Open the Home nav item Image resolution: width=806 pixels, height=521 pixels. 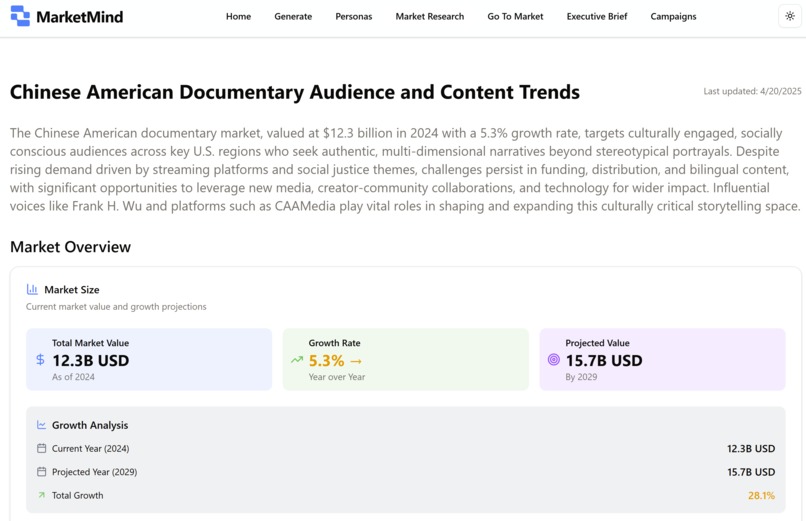[x=239, y=16]
